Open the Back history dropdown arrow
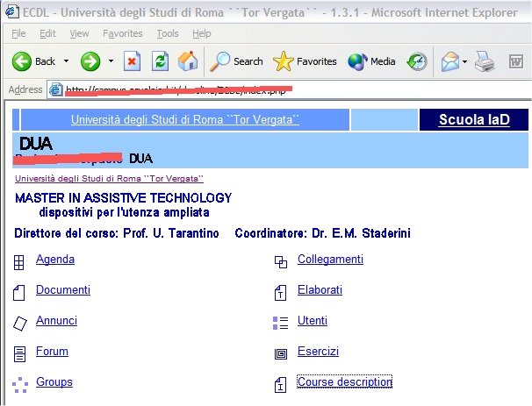Image resolution: width=532 pixels, height=406 pixels. coord(66,61)
